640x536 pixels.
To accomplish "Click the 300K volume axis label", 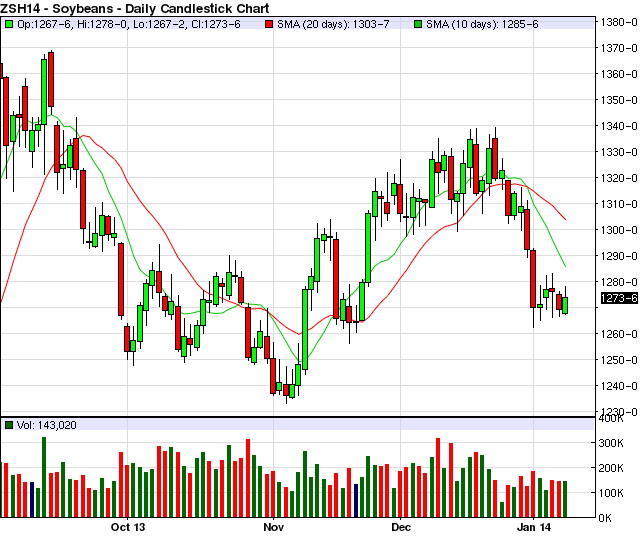I will tap(611, 443).
